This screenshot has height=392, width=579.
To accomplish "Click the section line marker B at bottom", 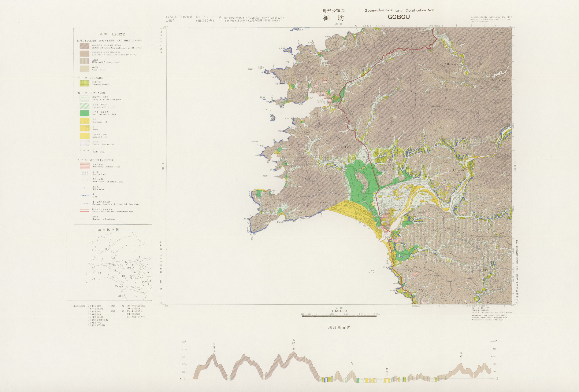I will pyautogui.click(x=444, y=306).
